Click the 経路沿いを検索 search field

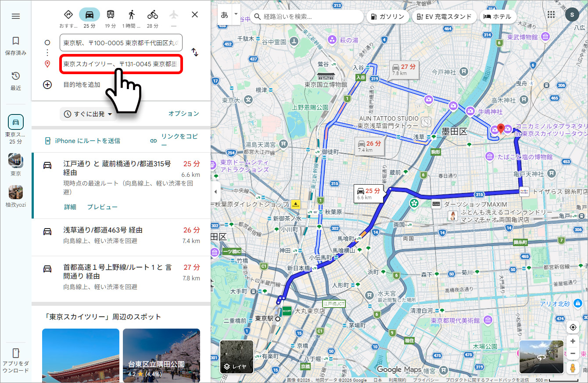click(x=307, y=16)
